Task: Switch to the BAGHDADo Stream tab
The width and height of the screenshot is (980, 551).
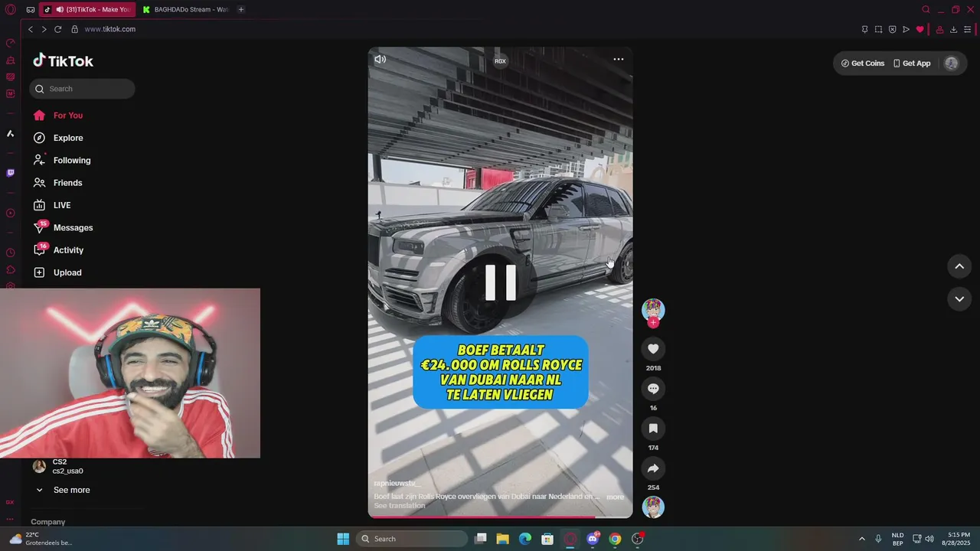Action: [x=185, y=10]
